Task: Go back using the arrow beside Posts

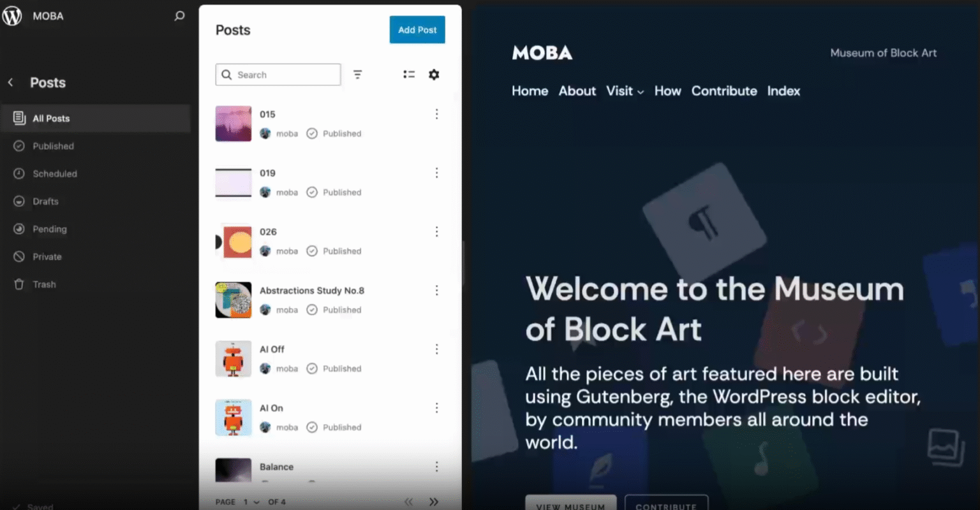Action: coord(10,82)
